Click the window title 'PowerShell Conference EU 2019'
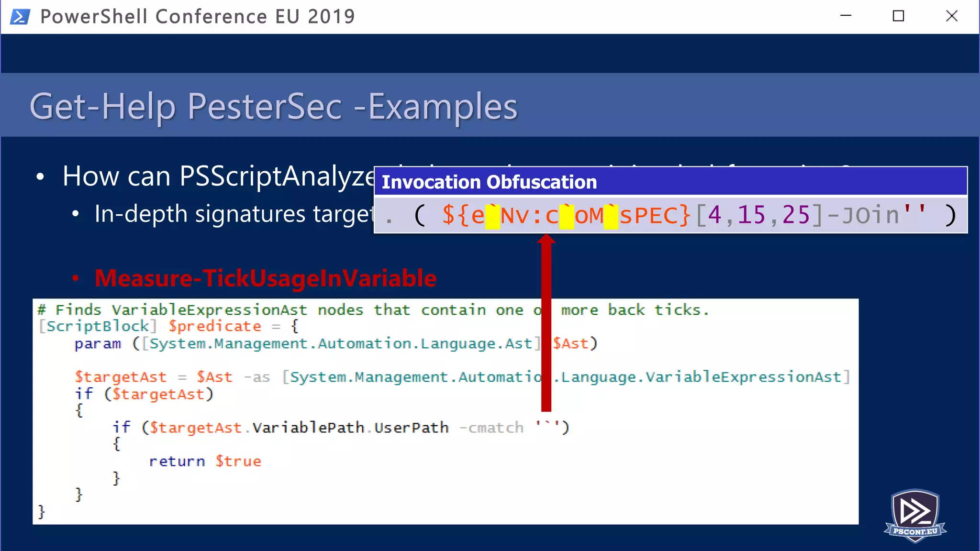 pos(198,17)
